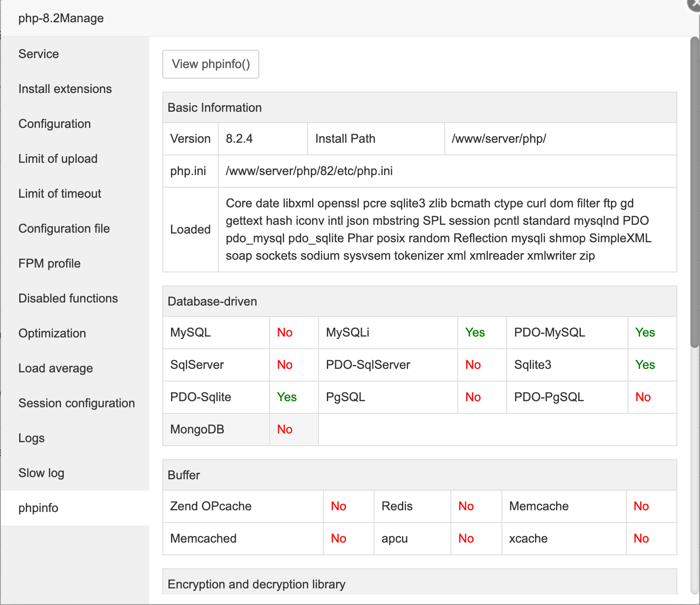Viewport: 700px width, 605px height.
Task: Click the loaded extensions list text
Action: 438,229
